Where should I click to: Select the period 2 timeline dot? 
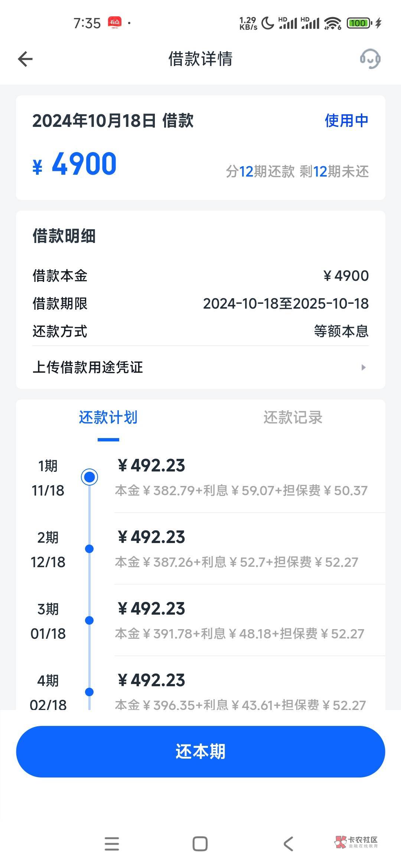click(89, 549)
